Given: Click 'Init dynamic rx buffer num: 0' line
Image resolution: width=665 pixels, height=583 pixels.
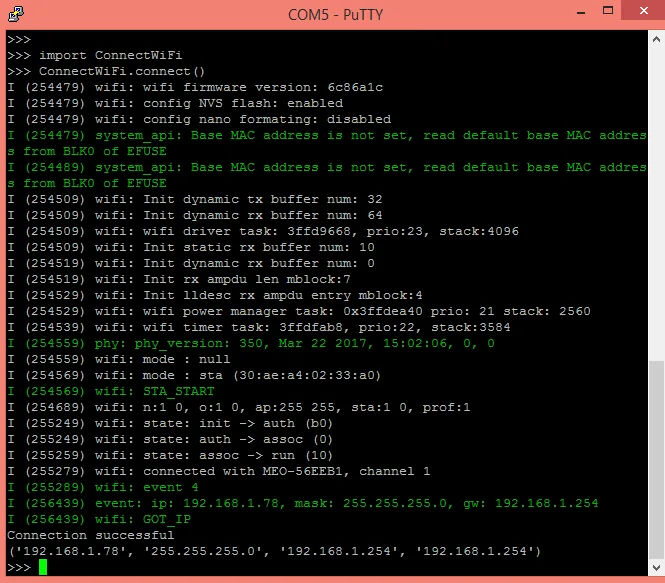Looking at the screenshot, I should pyautogui.click(x=191, y=263).
